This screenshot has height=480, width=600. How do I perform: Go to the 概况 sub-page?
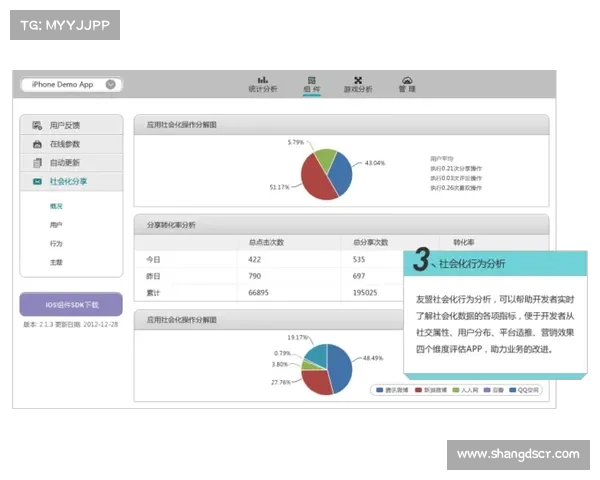(56, 206)
